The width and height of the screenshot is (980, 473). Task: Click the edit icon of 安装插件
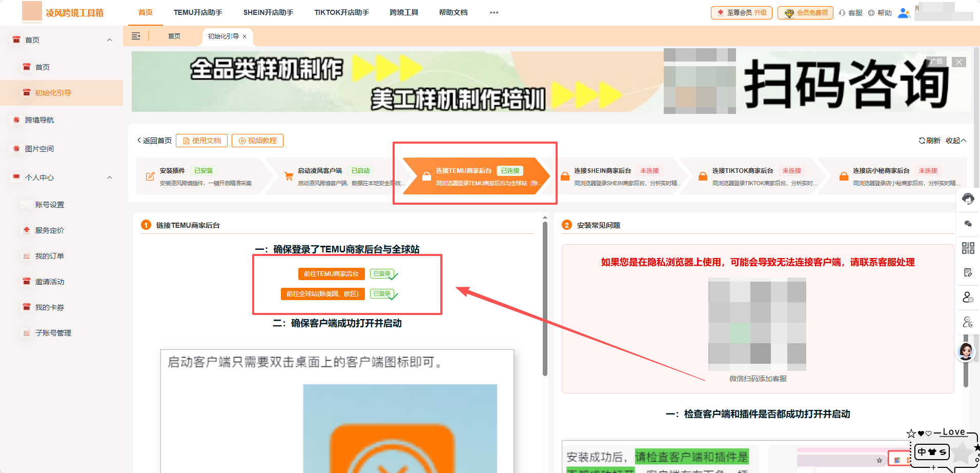pos(150,176)
